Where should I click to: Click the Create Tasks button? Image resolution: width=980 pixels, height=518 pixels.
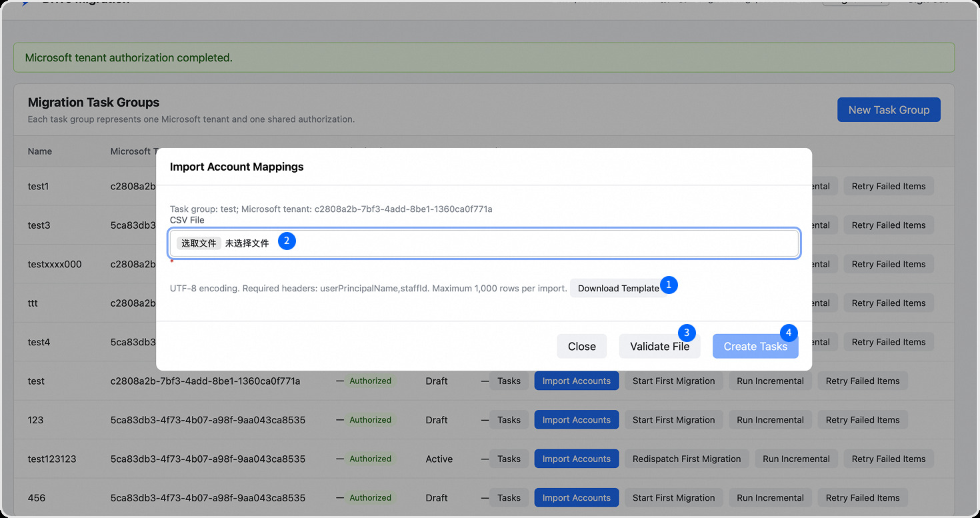tap(755, 346)
